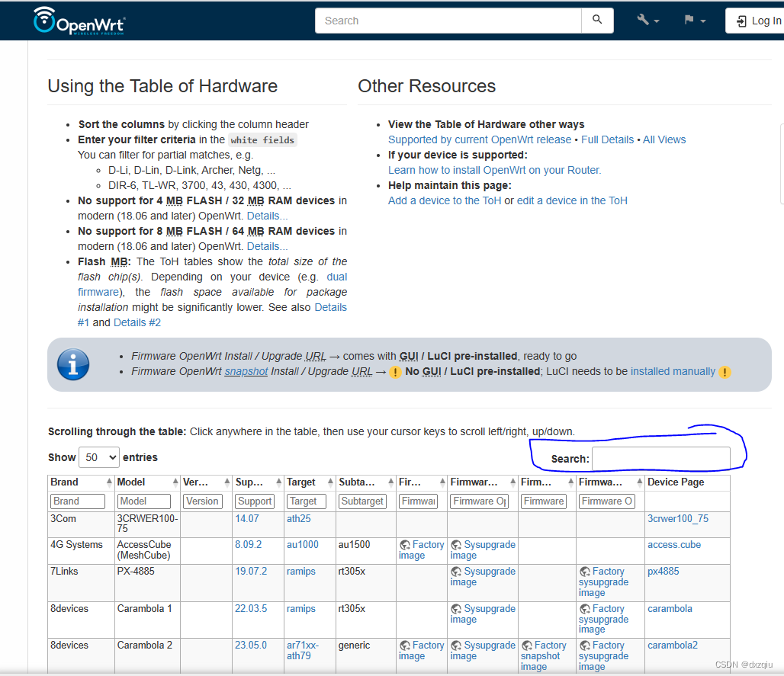Open ath25 target link
This screenshot has width=784, height=676.
tap(298, 518)
